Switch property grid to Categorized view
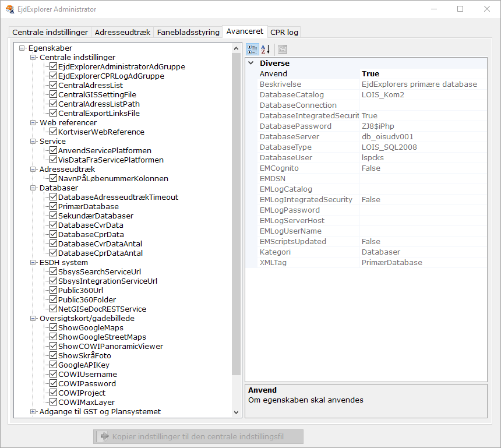The height and width of the screenshot is (448, 501). click(x=252, y=50)
